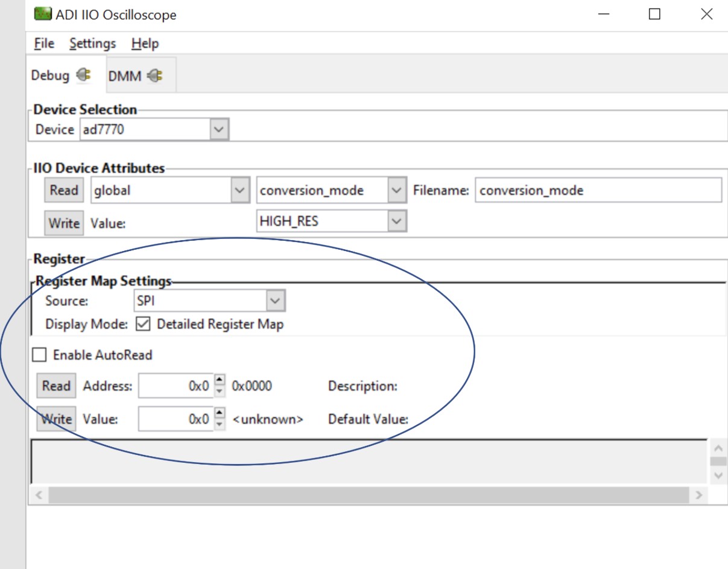
Task: Click the ADI IIO Oscilloscope app icon
Action: 43,14
